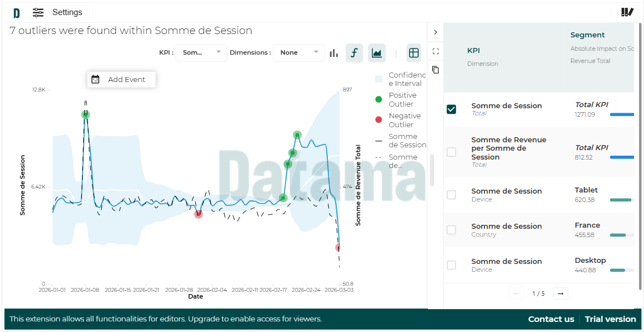Click the Datama logo icon

tap(16, 13)
